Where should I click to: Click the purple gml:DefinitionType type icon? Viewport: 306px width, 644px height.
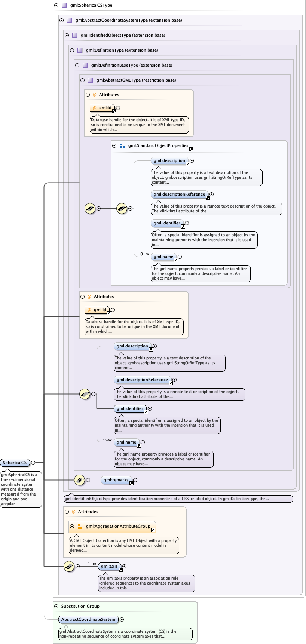coord(80,50)
